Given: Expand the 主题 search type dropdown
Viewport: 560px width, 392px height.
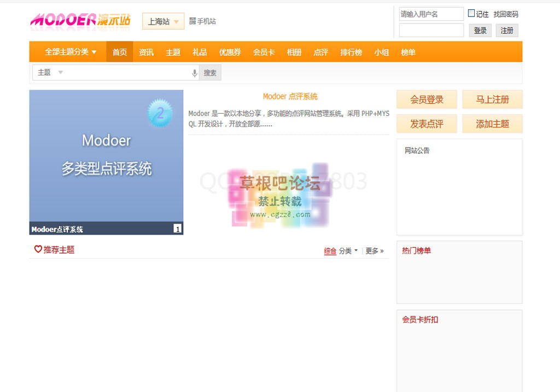Looking at the screenshot, I should [50, 72].
